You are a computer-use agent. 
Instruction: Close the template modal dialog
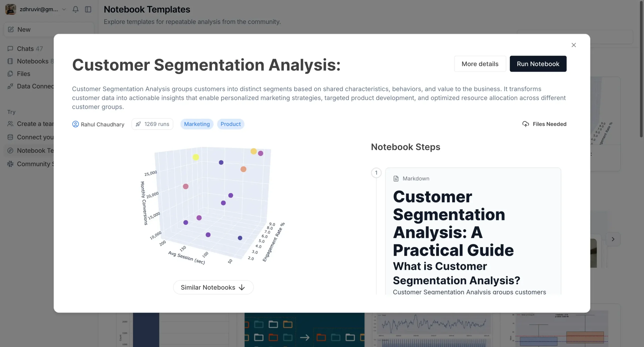(x=574, y=45)
